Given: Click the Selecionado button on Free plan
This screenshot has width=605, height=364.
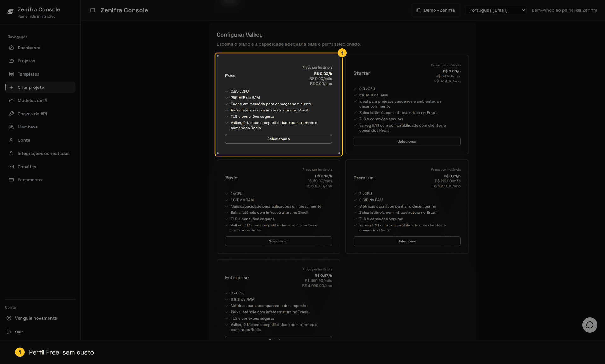Looking at the screenshot, I should (x=278, y=139).
